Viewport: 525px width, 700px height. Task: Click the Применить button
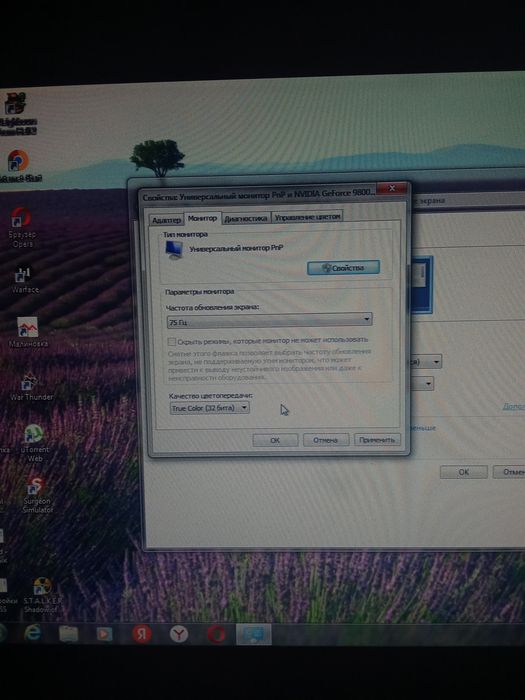(377, 440)
